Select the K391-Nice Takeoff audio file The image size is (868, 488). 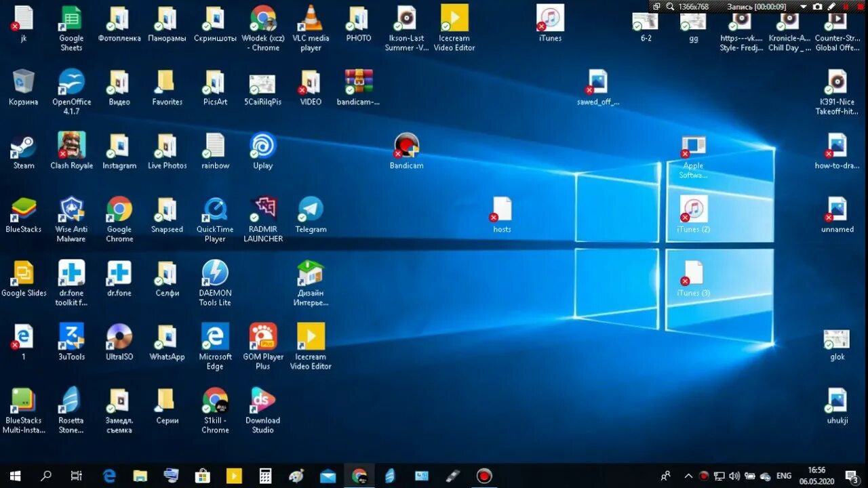click(x=837, y=91)
